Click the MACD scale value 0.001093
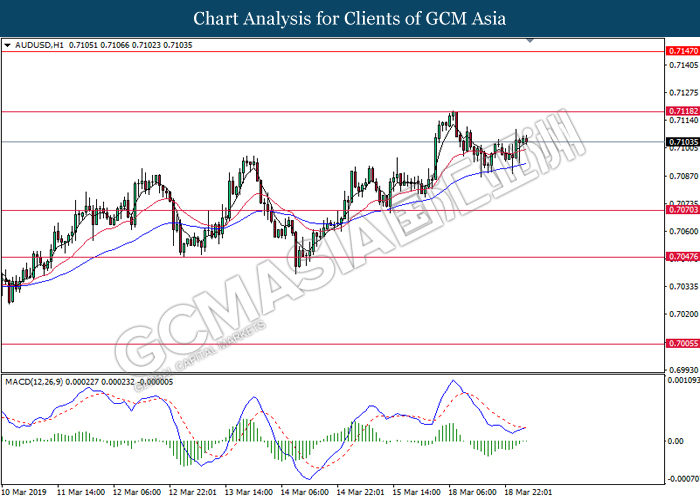The width and height of the screenshot is (700, 500). 683,380
